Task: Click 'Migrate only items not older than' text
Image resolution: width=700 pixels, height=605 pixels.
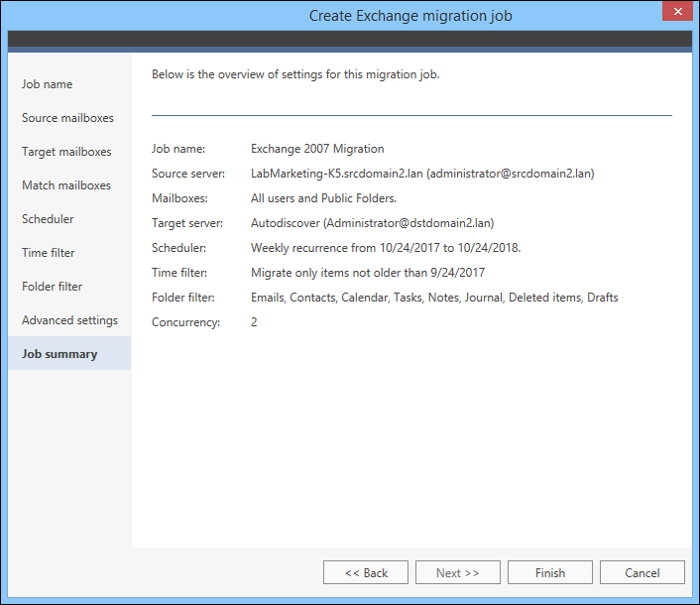Action: [368, 273]
